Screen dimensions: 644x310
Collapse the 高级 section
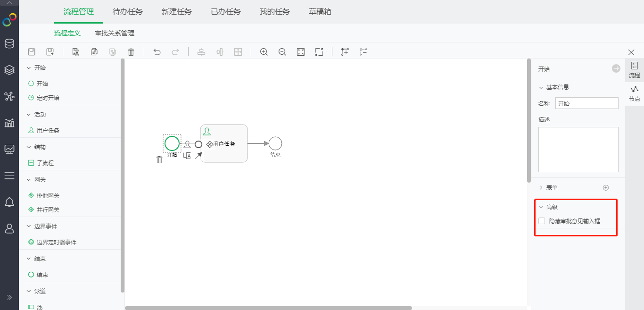tap(541, 207)
